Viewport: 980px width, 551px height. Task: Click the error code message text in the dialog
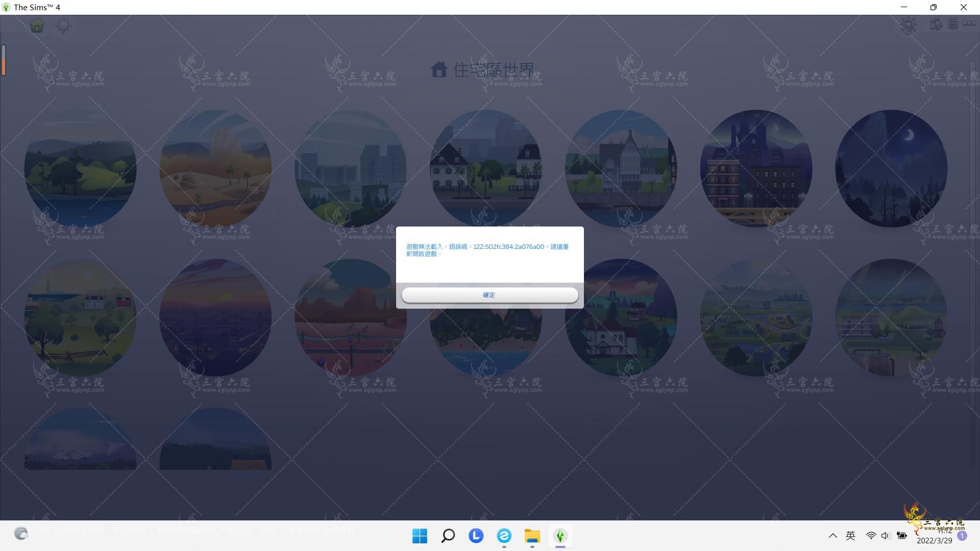coord(487,250)
